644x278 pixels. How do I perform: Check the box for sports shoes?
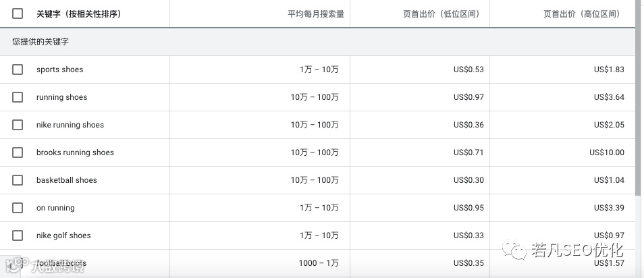tap(18, 69)
